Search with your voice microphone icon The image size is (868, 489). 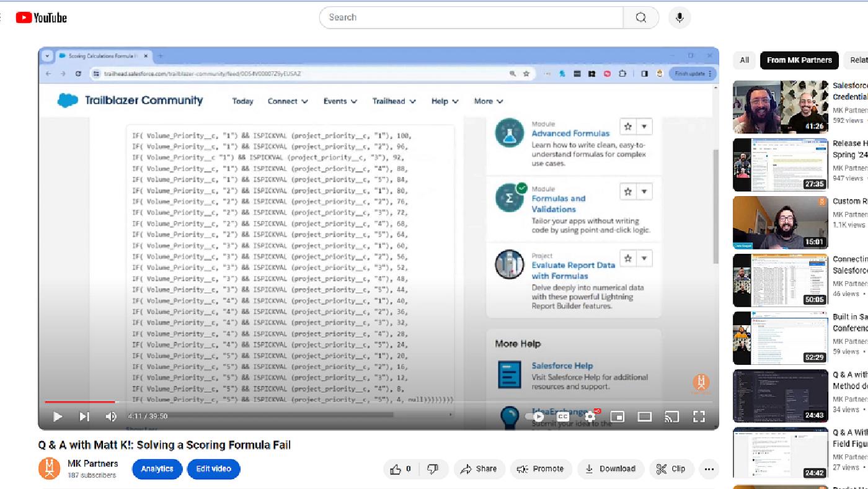(x=680, y=17)
